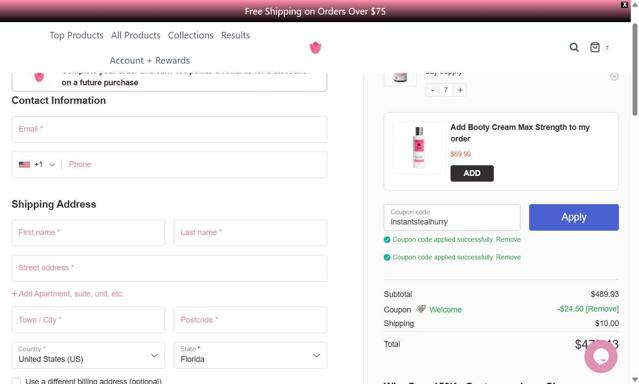
Task: Click the page vertical scrollbar
Action: pos(635,69)
